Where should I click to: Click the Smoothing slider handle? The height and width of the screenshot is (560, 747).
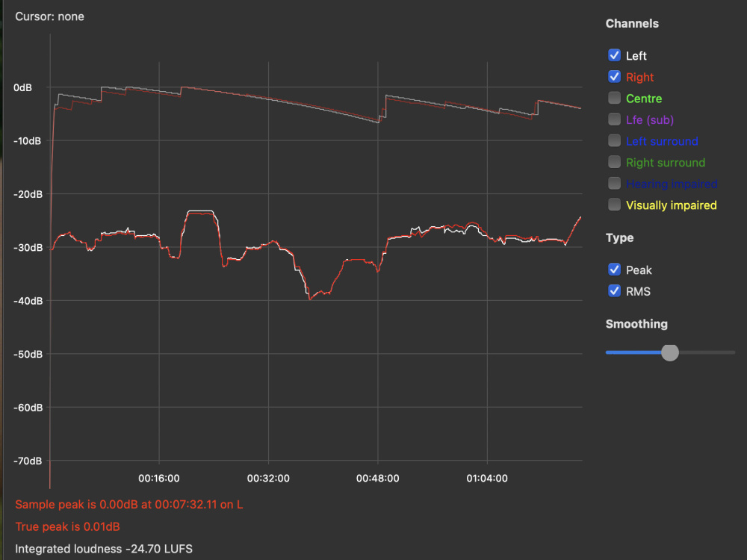coord(670,352)
